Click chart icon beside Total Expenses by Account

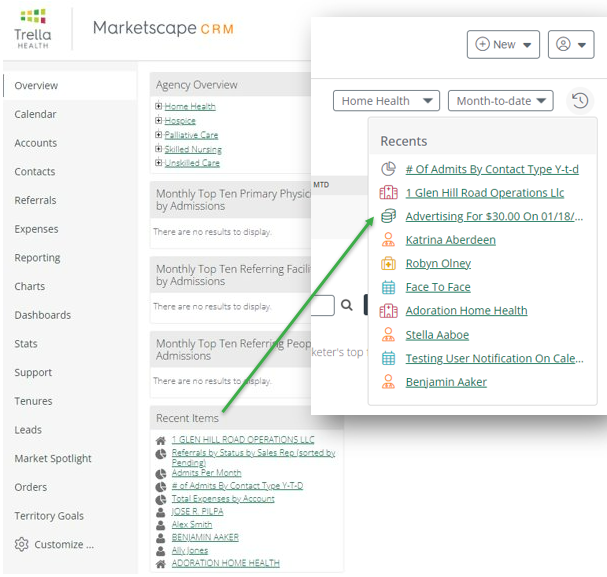pos(161,499)
